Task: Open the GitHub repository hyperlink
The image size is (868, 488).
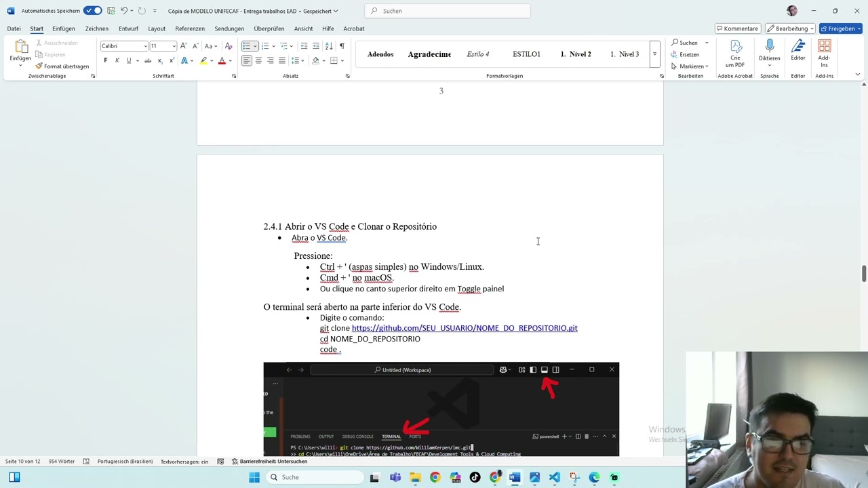Action: click(x=465, y=328)
